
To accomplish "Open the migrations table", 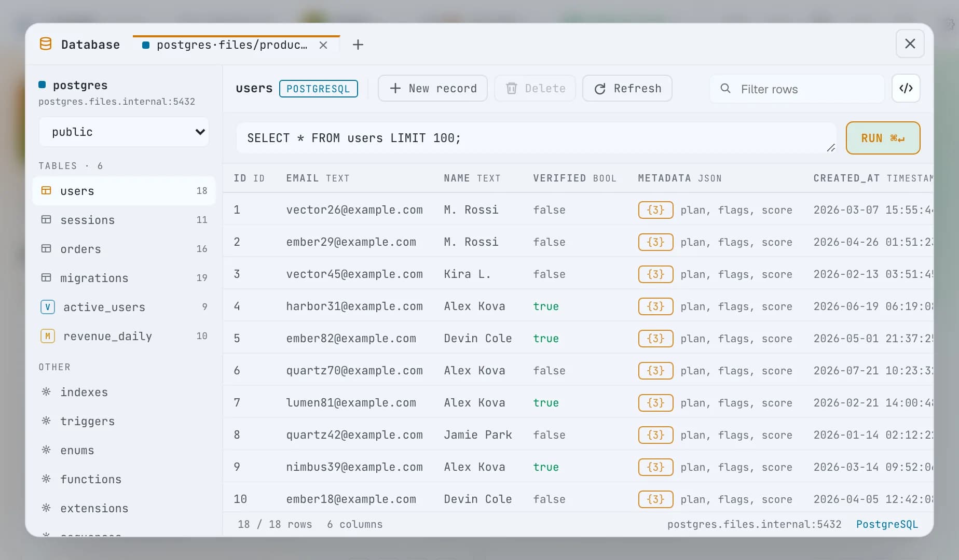I will [x=124, y=278].
